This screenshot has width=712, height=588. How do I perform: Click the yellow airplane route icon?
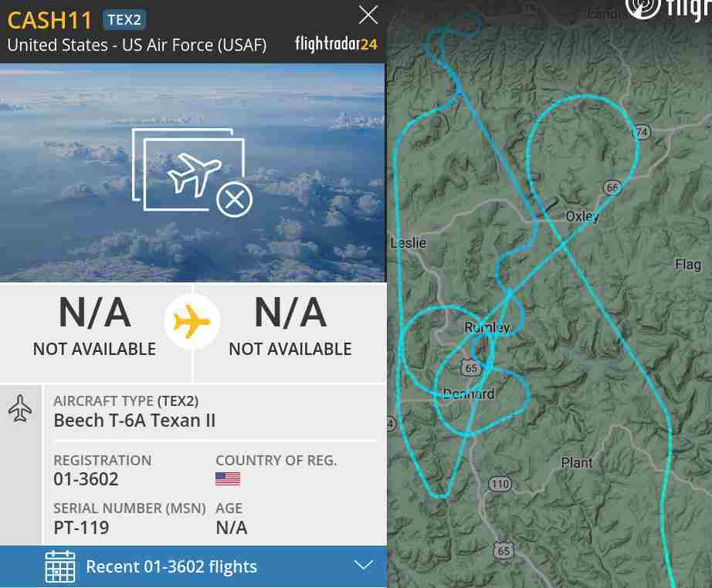tap(192, 322)
